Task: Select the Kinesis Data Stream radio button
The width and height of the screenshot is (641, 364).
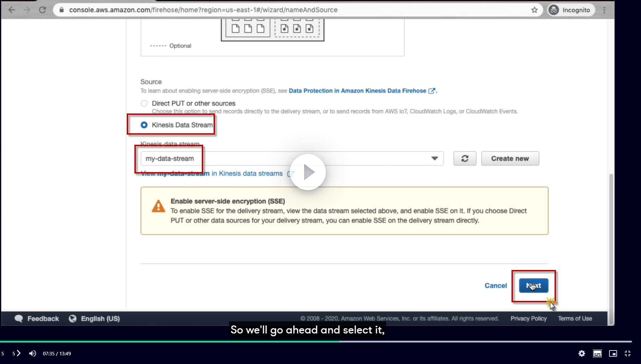Action: [x=144, y=125]
